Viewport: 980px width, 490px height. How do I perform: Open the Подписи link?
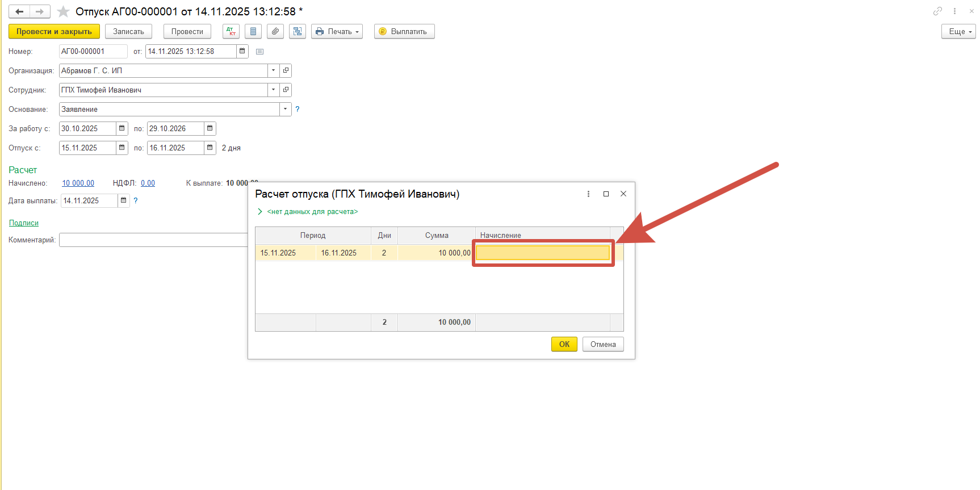(x=24, y=223)
